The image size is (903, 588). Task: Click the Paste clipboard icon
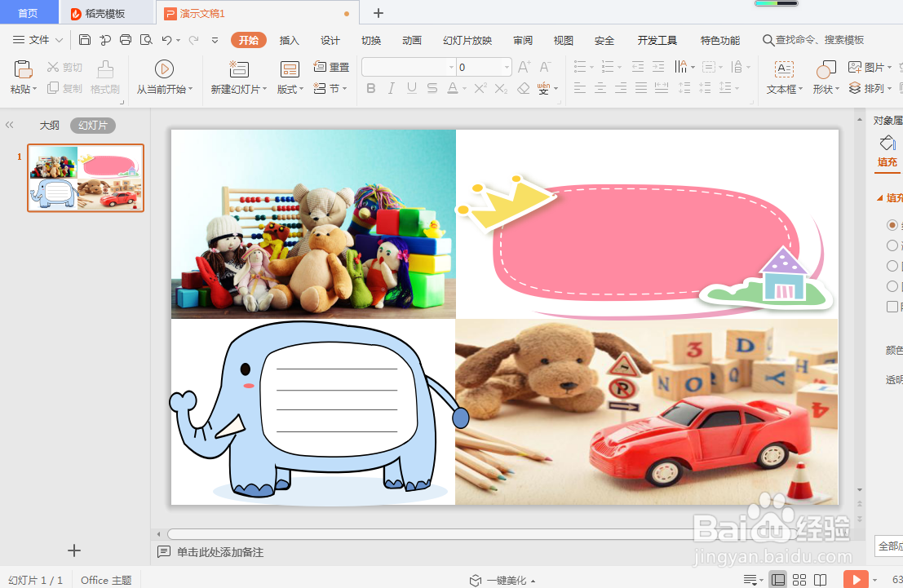(23, 69)
